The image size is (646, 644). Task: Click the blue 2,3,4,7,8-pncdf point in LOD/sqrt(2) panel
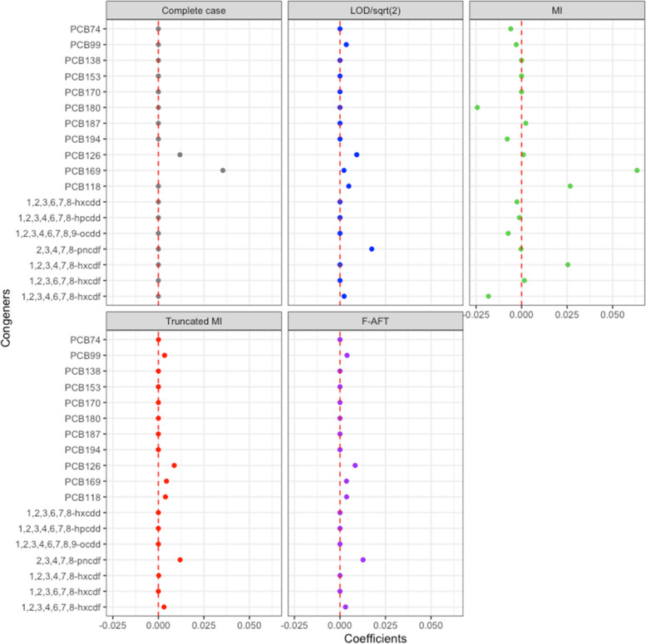[x=372, y=249]
